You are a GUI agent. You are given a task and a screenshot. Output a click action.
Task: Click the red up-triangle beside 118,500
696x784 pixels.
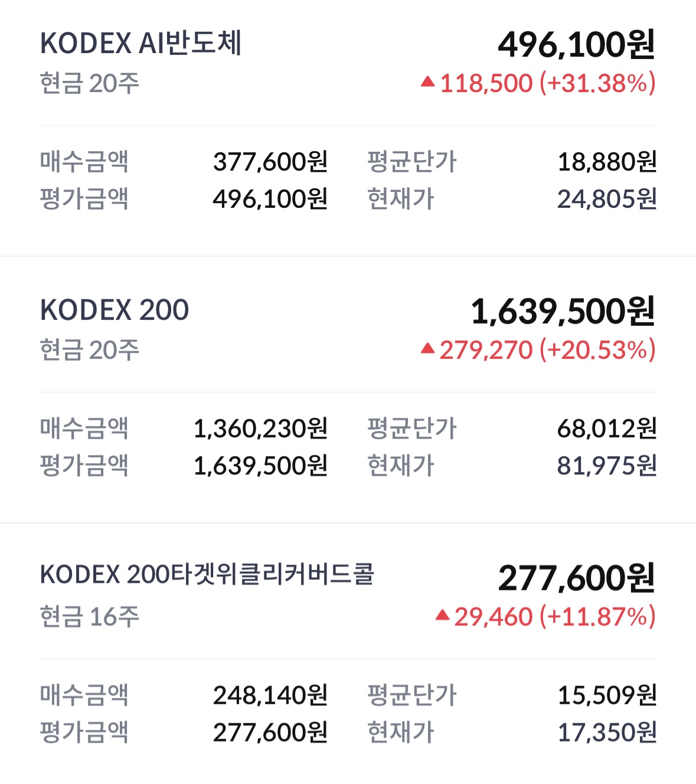click(428, 82)
